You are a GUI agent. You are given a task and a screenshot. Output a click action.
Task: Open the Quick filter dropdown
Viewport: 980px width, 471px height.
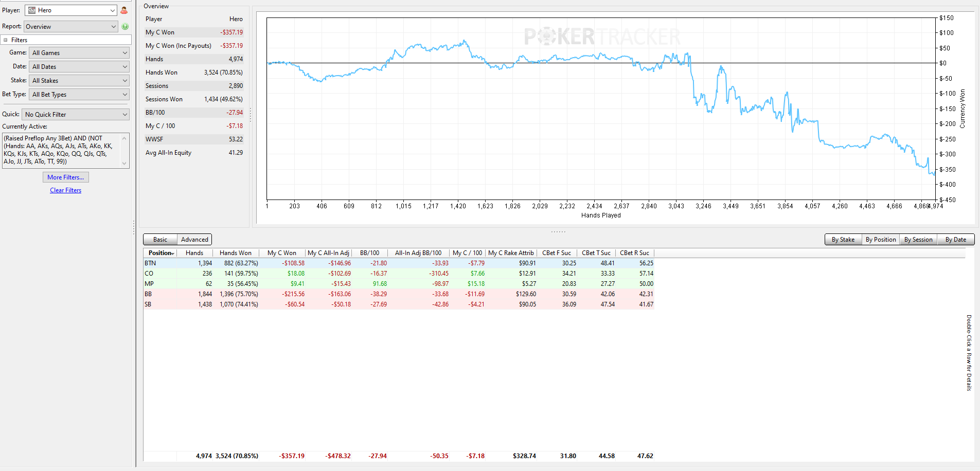pyautogui.click(x=76, y=115)
